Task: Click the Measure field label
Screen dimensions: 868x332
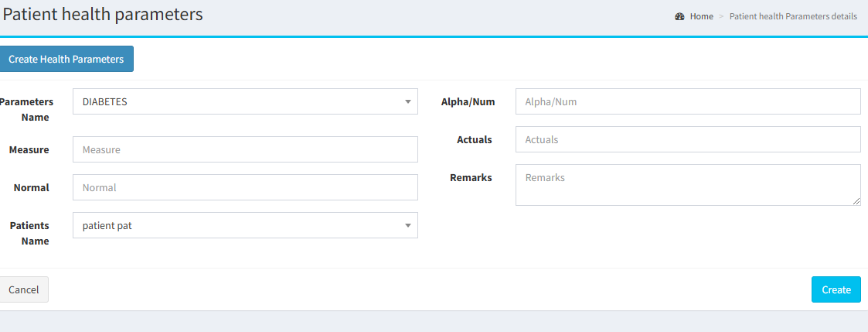Action: [29, 149]
